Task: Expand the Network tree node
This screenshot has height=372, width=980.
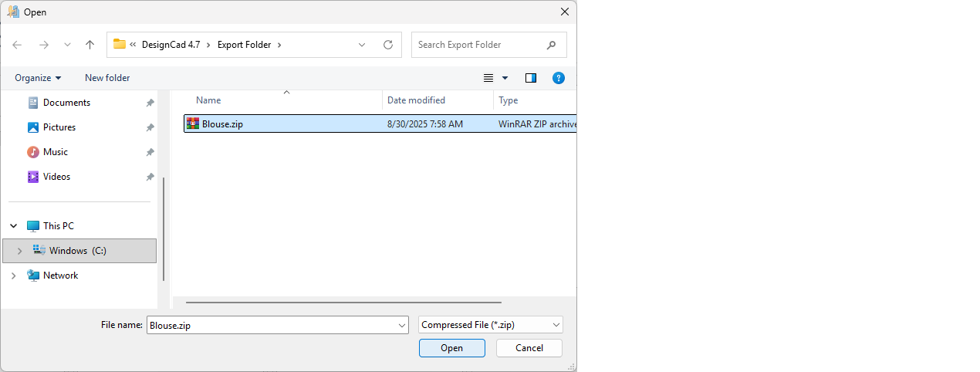Action: tap(13, 276)
